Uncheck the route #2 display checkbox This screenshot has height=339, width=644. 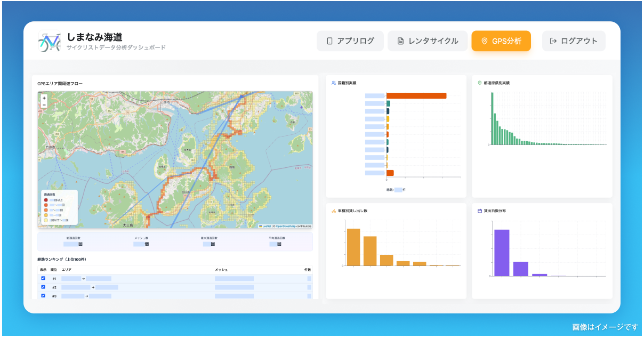[x=43, y=287]
